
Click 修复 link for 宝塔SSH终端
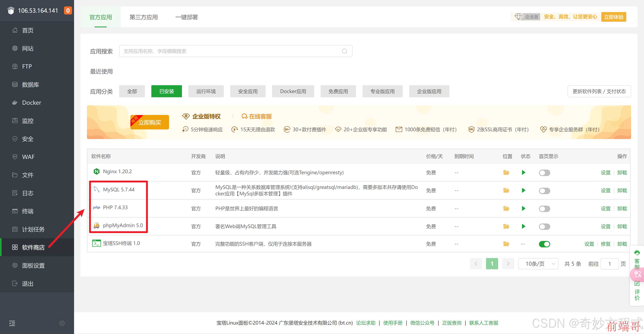coord(606,244)
